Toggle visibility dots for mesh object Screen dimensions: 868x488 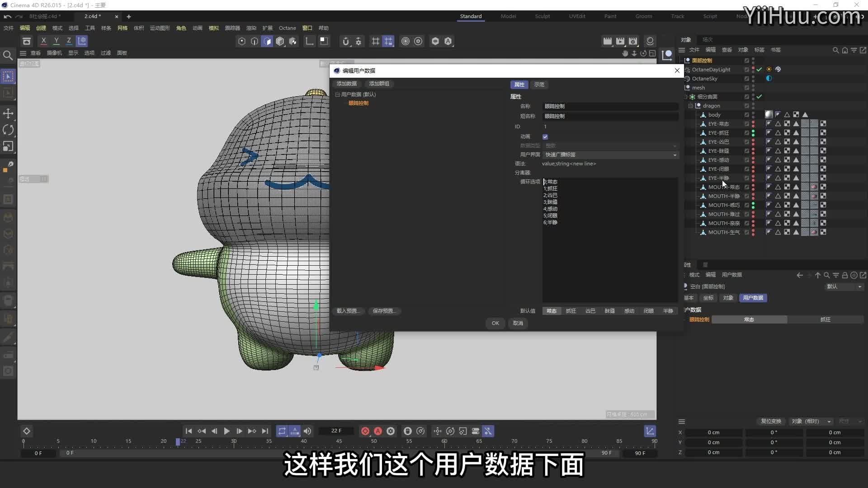tap(753, 88)
